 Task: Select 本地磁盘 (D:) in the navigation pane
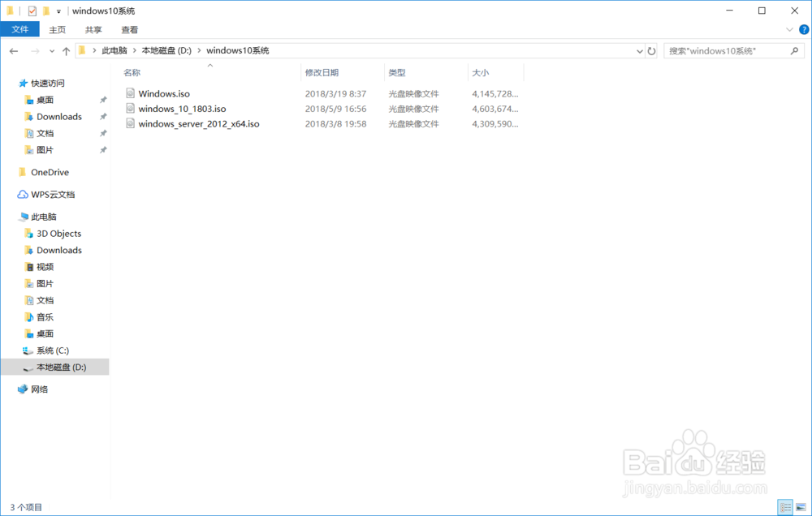tap(55, 367)
